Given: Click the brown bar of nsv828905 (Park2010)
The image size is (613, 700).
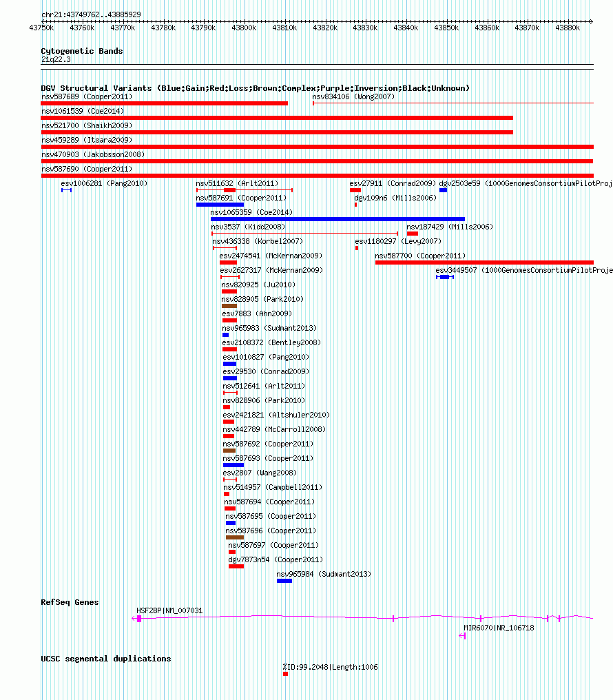Looking at the screenshot, I should 229,306.
